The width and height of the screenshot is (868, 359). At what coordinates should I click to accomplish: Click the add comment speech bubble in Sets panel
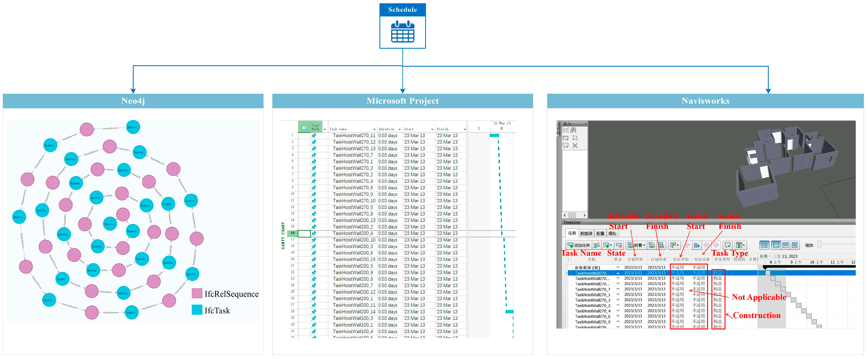(566, 146)
